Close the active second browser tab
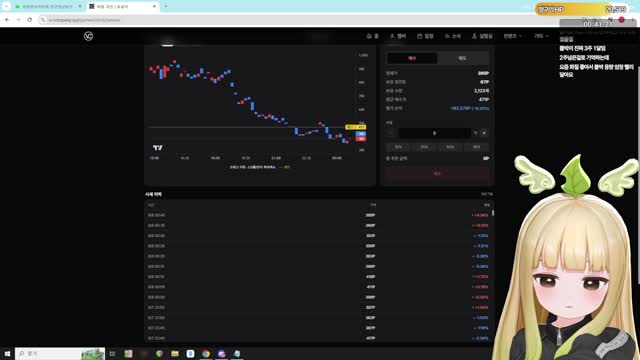Viewport: 640px width, 360px height. [154, 7]
